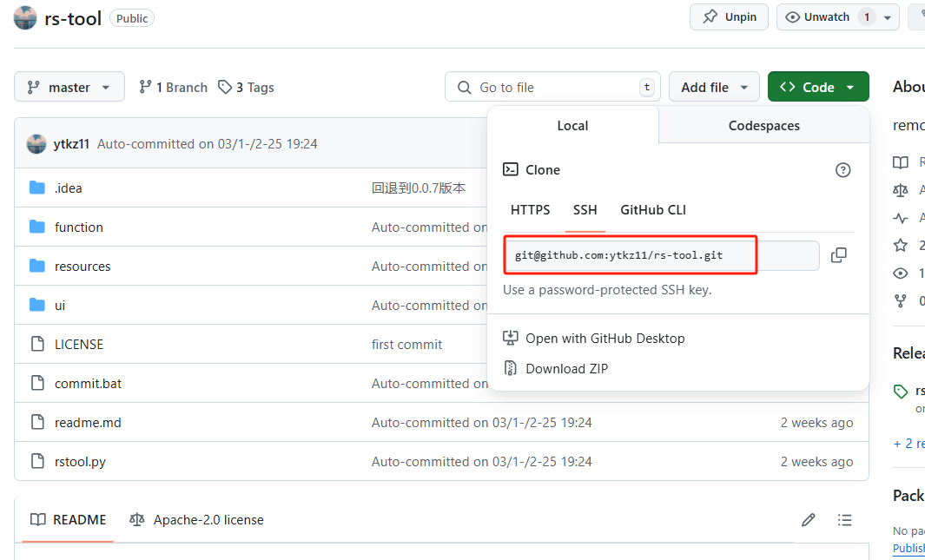Click the rs-tool repository avatar
925x560 pixels.
pyautogui.click(x=25, y=18)
